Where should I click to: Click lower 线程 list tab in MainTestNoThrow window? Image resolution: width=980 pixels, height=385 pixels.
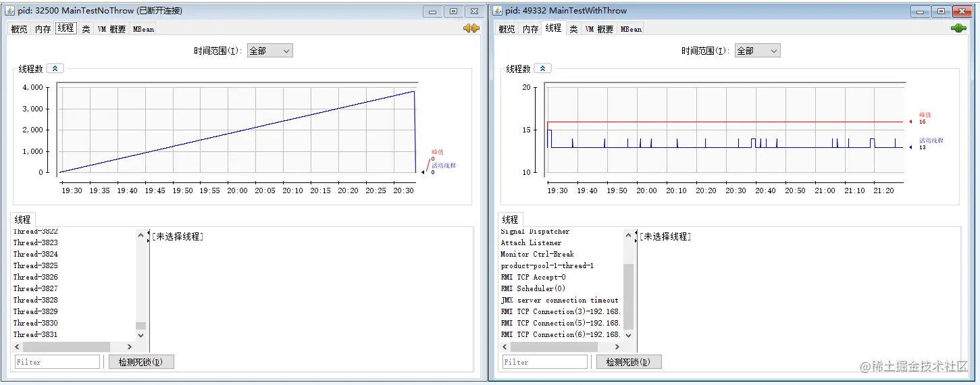pos(22,220)
